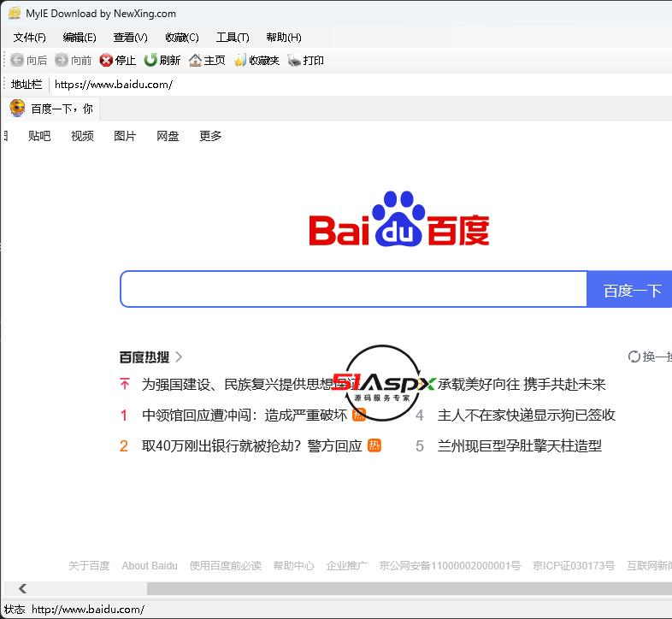Open the 视频 navigation link
Image resolution: width=672 pixels, height=619 pixels.
[x=82, y=136]
